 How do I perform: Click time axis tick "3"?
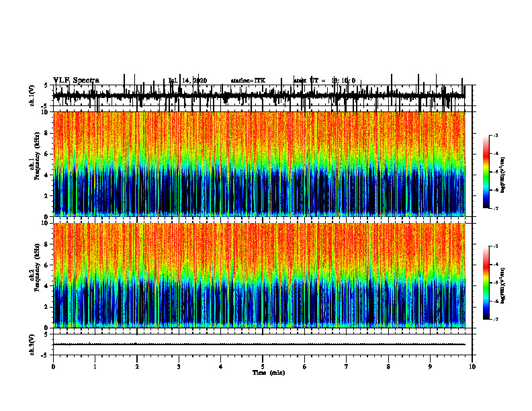click(x=179, y=367)
